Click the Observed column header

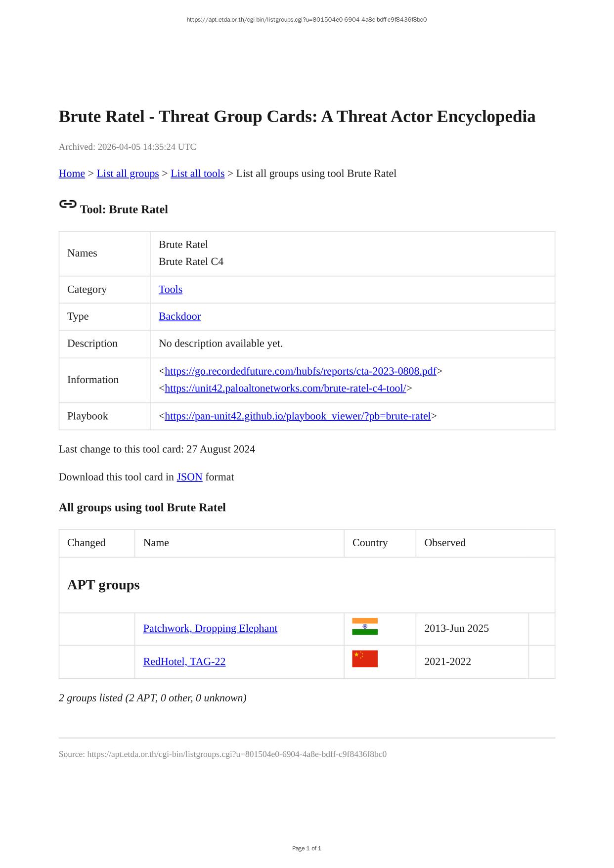point(445,543)
